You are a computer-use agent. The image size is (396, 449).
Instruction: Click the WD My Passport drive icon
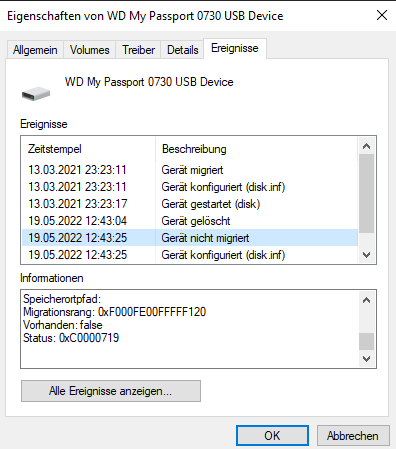[x=36, y=94]
